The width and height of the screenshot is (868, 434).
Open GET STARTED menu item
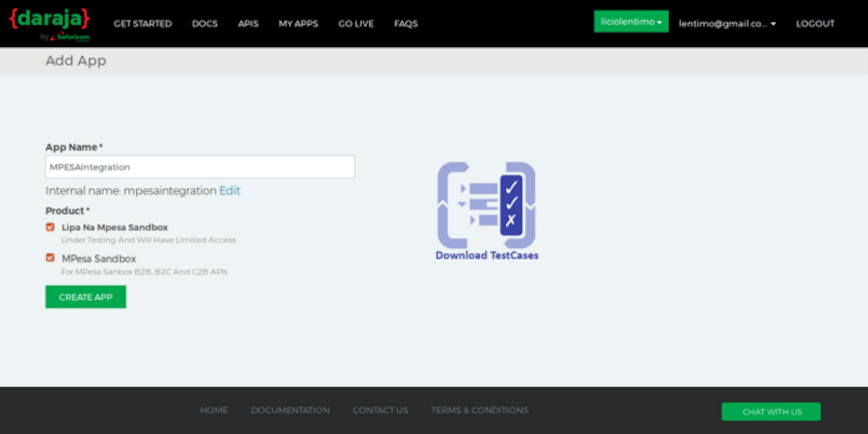coord(143,24)
